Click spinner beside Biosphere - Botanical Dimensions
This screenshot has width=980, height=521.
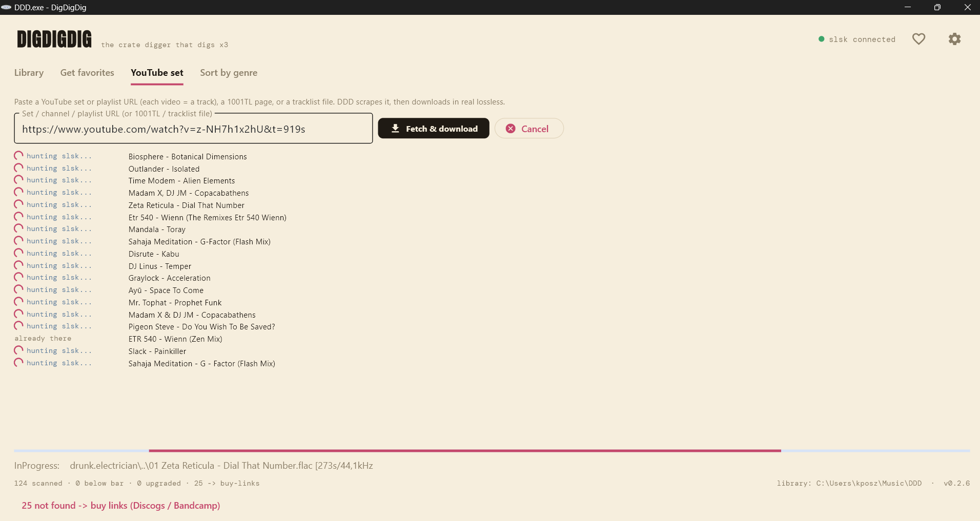pos(19,156)
